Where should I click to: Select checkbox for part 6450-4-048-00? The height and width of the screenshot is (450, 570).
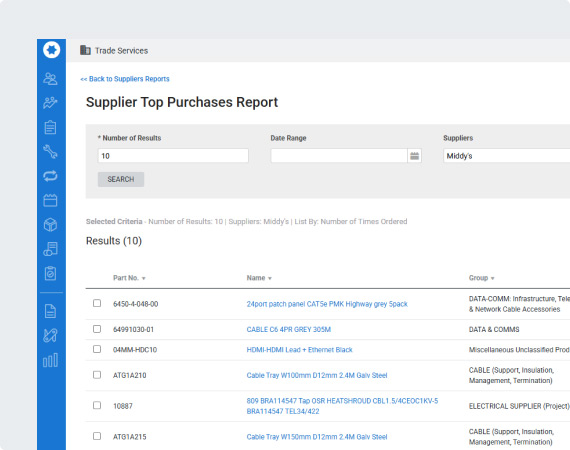pos(97,303)
